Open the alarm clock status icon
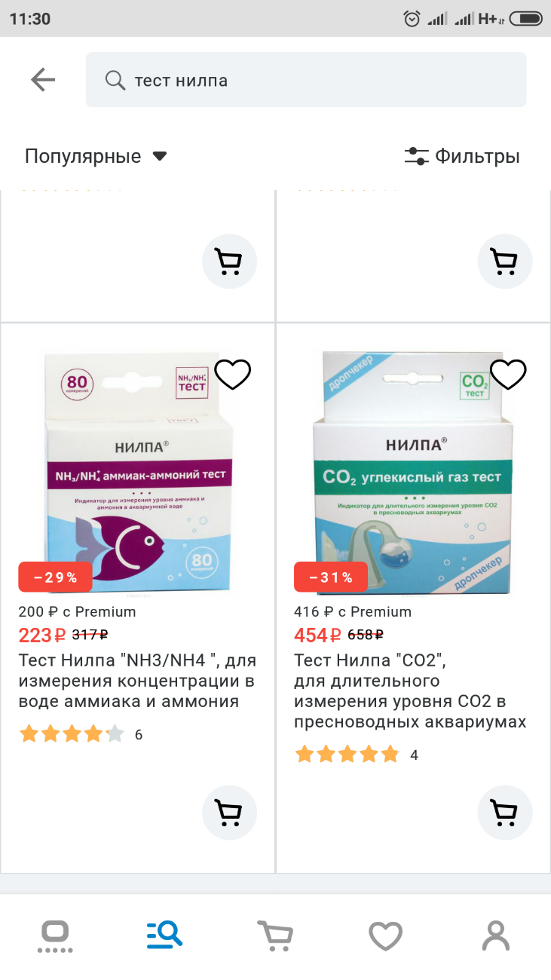Viewport: 551px width, 980px height. 412,19
